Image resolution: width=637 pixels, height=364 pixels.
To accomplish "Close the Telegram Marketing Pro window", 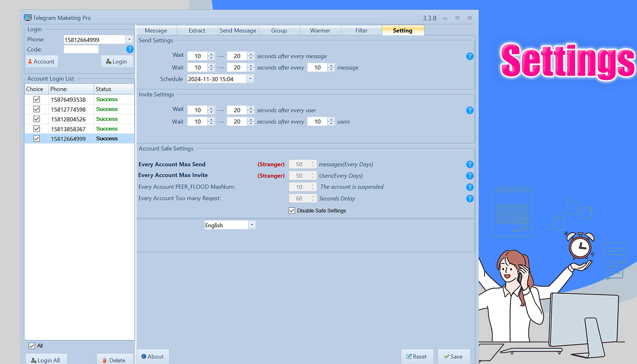I will coord(470,18).
